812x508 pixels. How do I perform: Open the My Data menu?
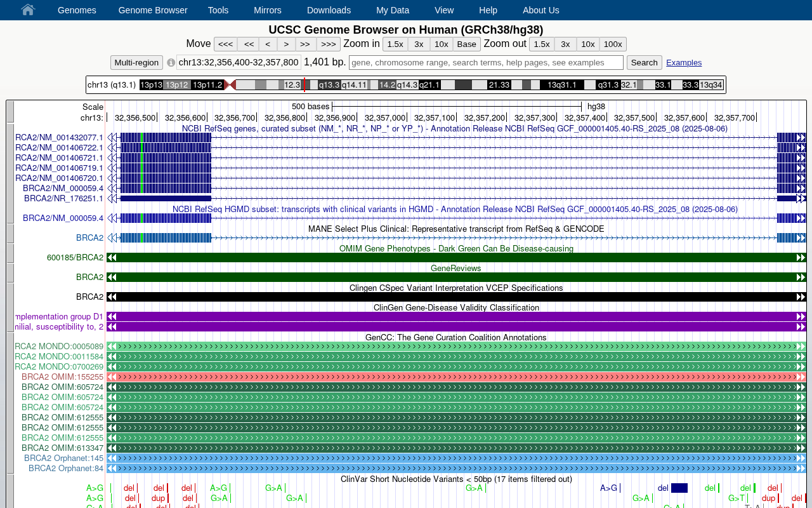393,10
